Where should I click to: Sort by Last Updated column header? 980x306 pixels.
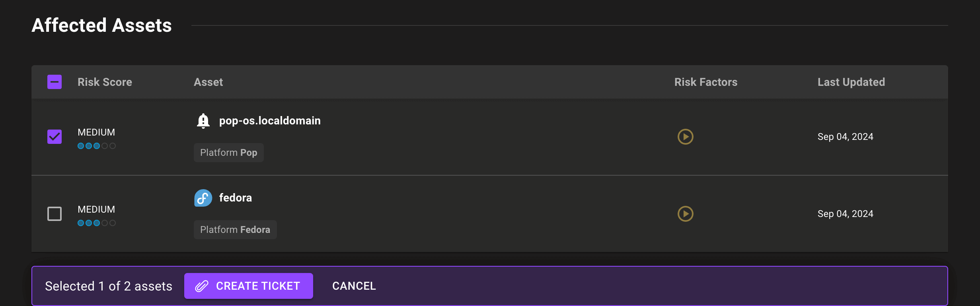pyautogui.click(x=851, y=82)
